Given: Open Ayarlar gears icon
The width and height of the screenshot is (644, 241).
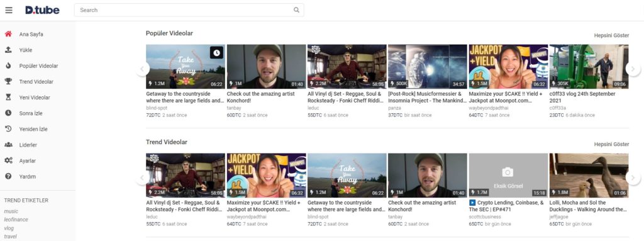Looking at the screenshot, I should 8,160.
